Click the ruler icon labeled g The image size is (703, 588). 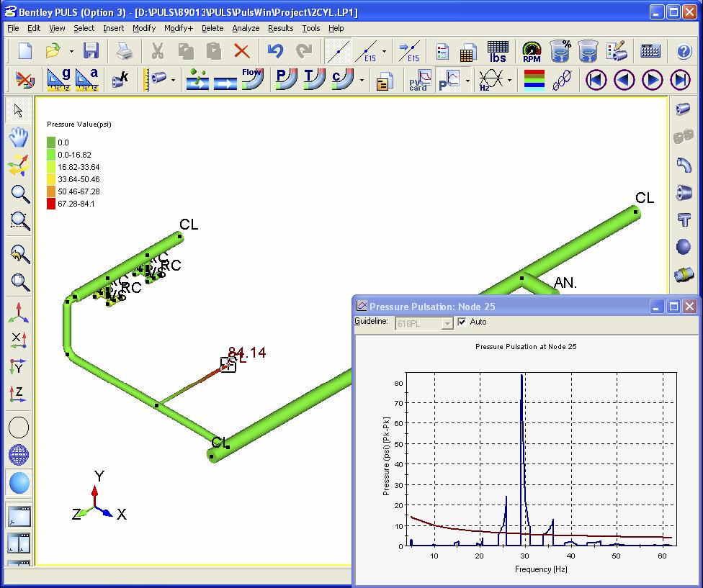click(x=58, y=80)
